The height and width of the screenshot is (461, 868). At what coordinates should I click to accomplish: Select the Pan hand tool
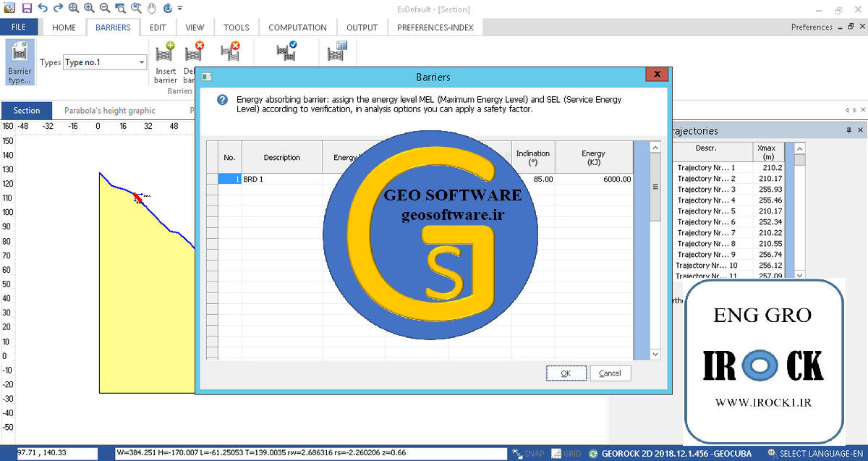coord(152,8)
